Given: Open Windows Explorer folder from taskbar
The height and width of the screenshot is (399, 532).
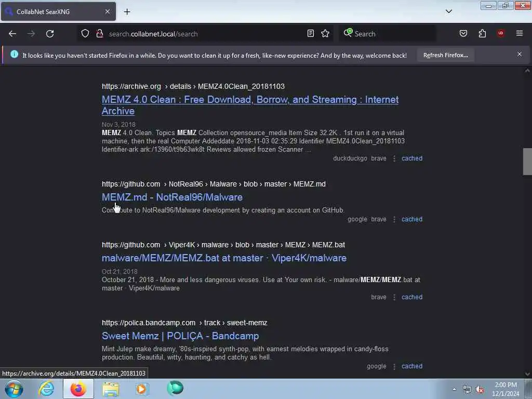Looking at the screenshot, I should [x=111, y=389].
